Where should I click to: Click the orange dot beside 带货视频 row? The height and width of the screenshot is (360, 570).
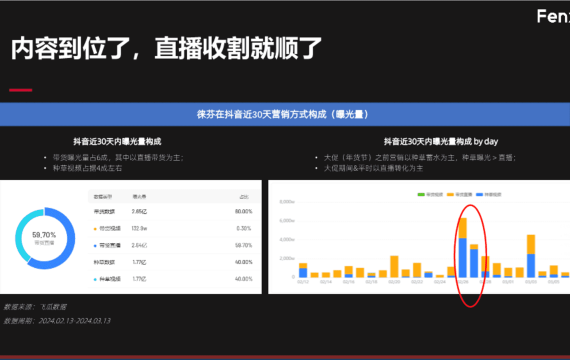tap(95, 229)
